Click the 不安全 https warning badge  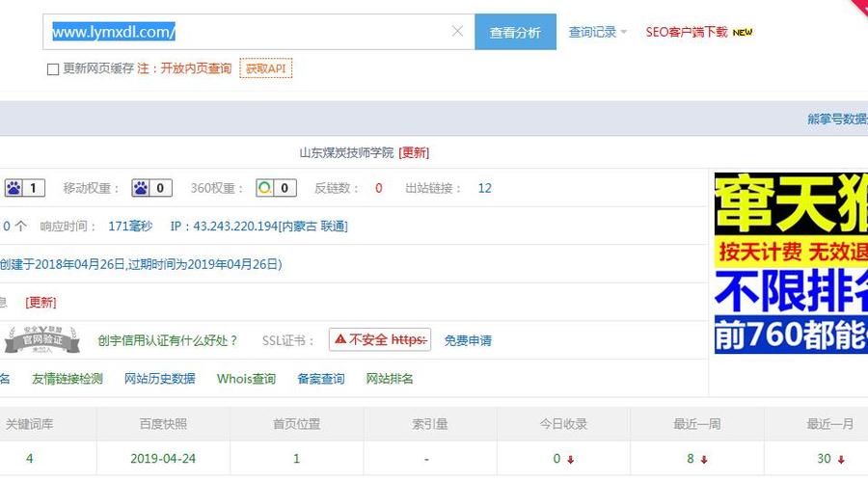coord(379,340)
